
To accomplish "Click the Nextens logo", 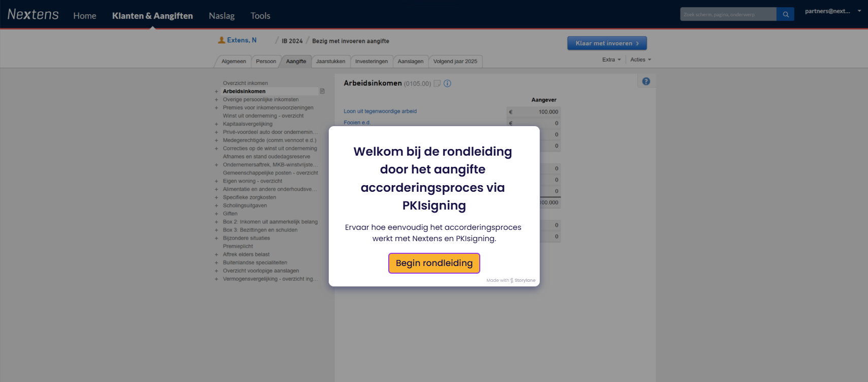I will point(33,15).
